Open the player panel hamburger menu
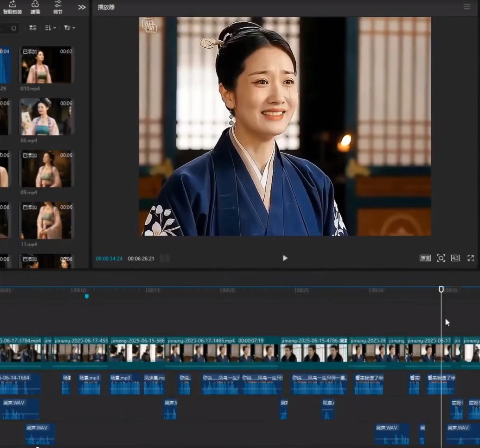This screenshot has height=448, width=480. click(467, 7)
